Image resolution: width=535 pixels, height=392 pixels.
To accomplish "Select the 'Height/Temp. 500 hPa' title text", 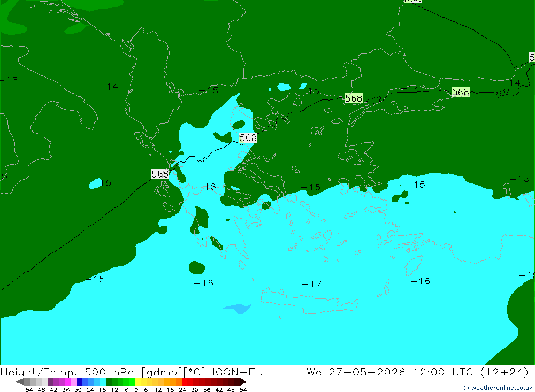I will coord(67,372).
